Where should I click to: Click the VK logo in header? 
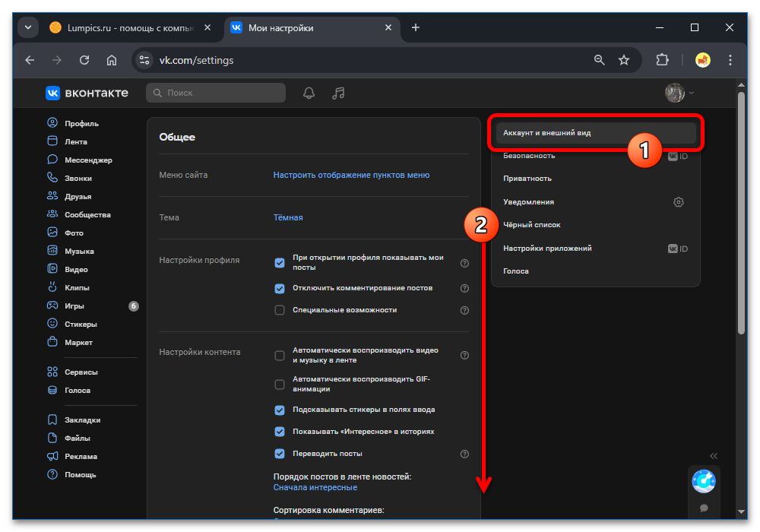click(87, 93)
